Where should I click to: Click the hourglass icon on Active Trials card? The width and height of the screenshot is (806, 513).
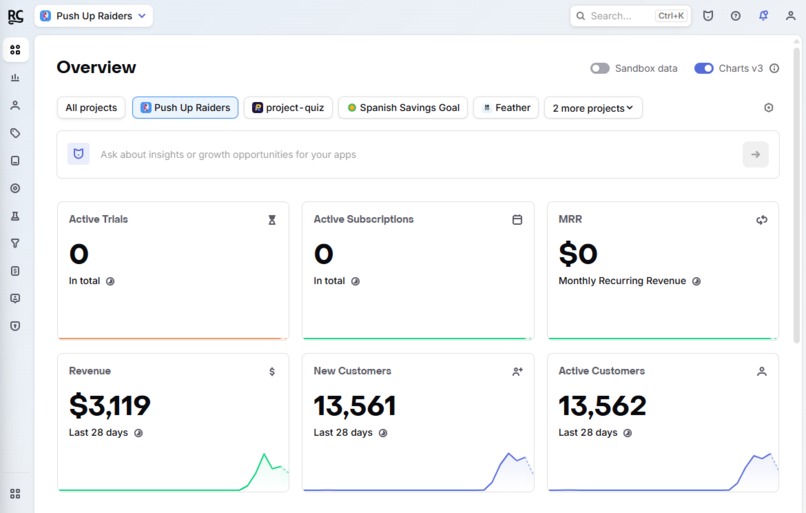[272, 220]
